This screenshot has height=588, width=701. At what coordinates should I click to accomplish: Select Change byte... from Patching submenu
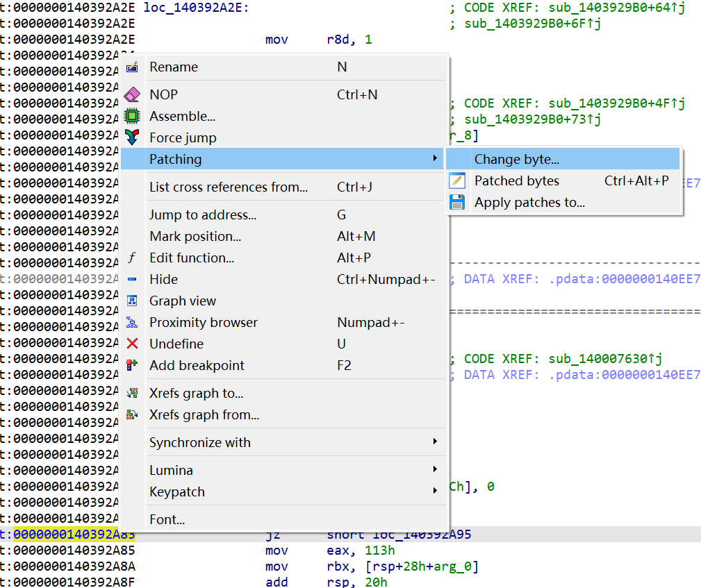pos(516,159)
